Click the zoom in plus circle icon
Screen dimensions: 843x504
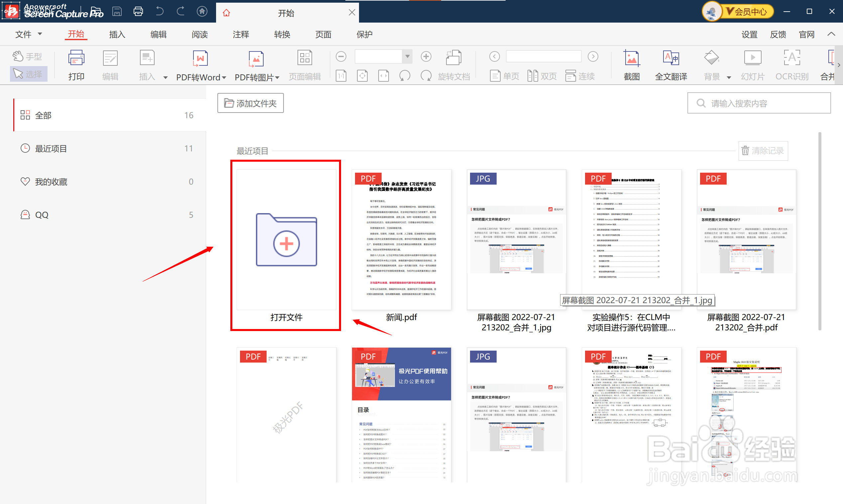pyautogui.click(x=425, y=56)
